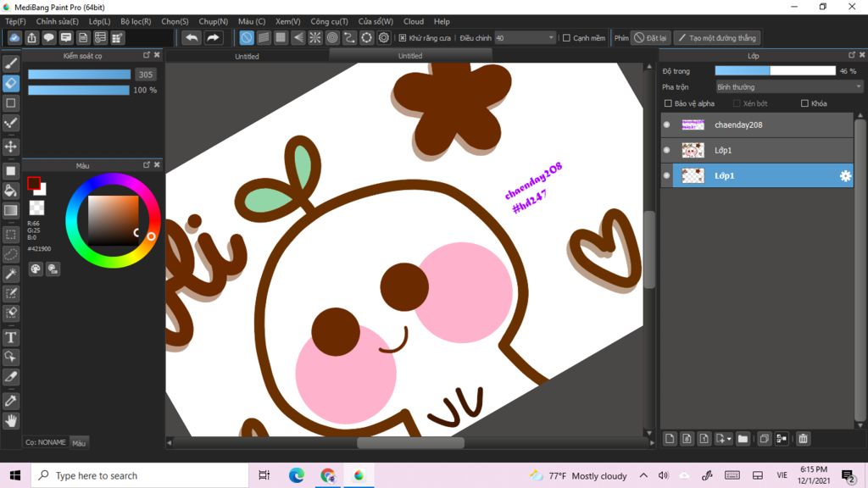Select the Lasso selection tool

(x=10, y=254)
